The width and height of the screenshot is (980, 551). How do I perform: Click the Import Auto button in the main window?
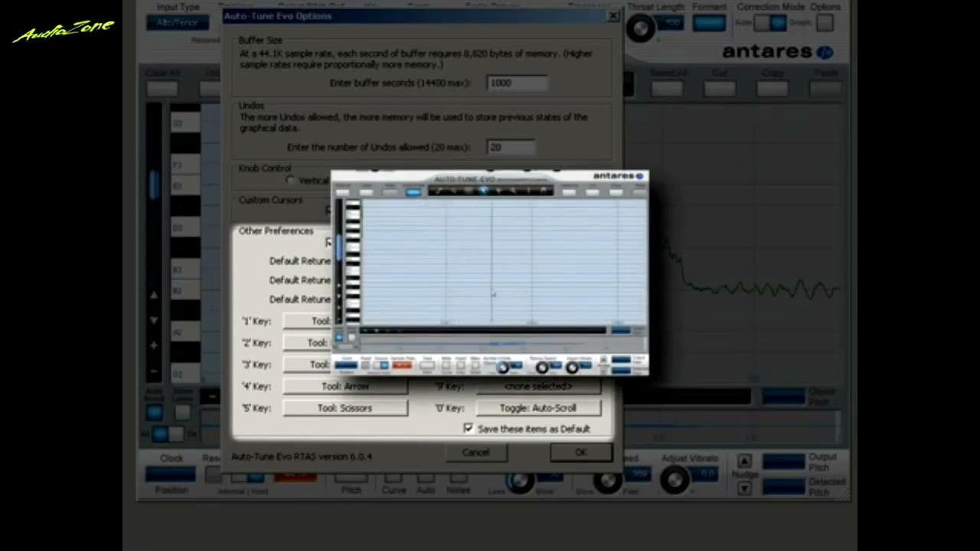426,478
